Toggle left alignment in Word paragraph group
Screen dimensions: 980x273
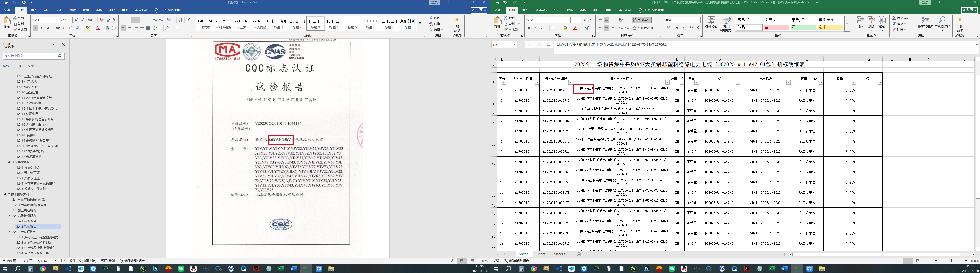124,28
